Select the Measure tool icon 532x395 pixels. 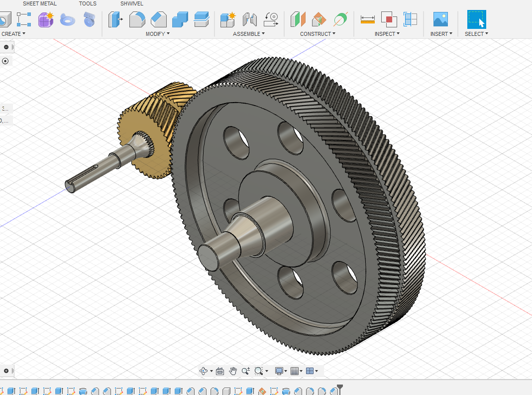(368, 19)
